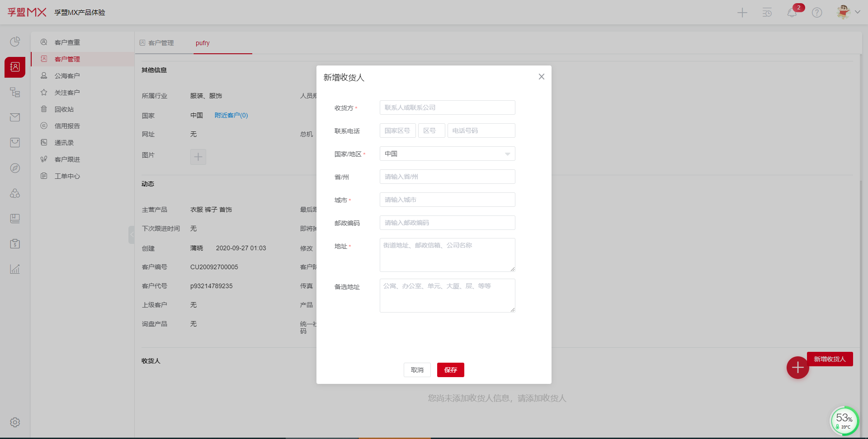
Task: Click the red floating plus button
Action: point(797,368)
